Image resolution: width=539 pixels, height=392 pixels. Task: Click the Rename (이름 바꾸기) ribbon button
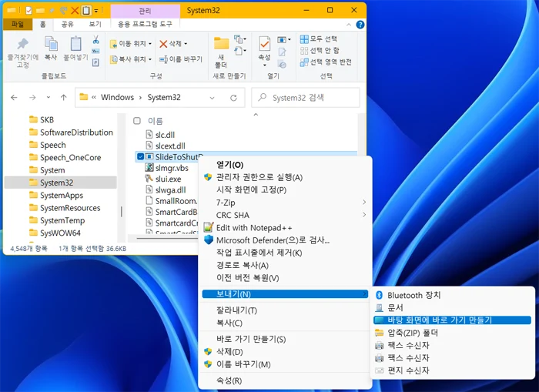181,59
